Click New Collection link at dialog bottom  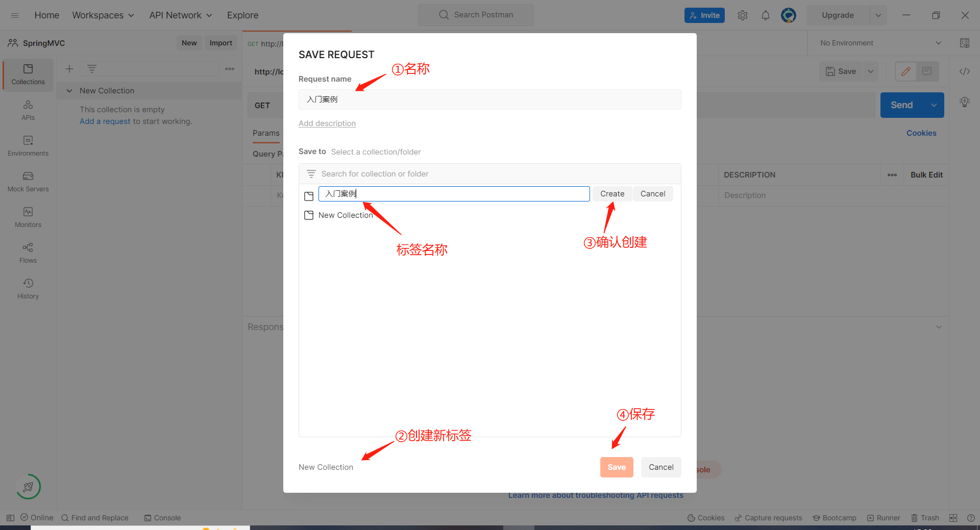(326, 467)
